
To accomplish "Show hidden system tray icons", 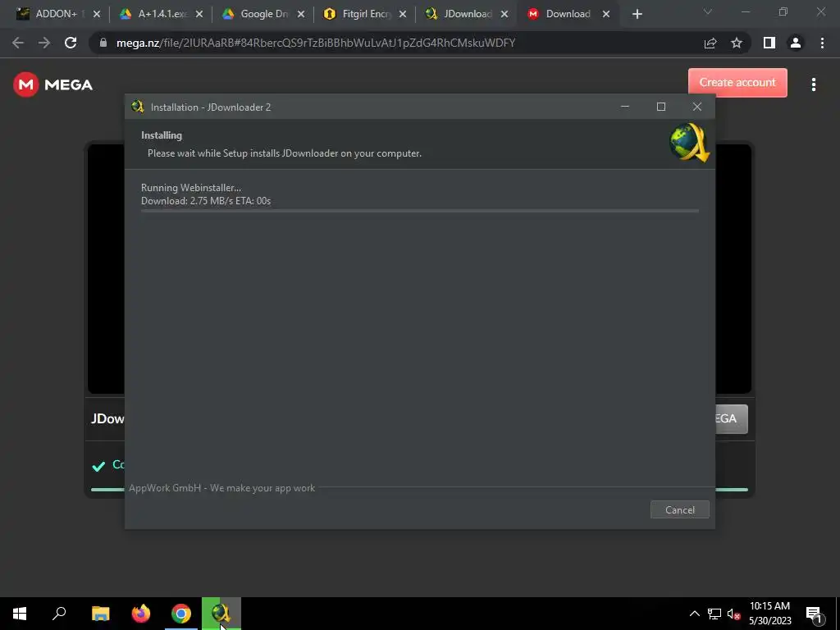I will [x=694, y=614].
